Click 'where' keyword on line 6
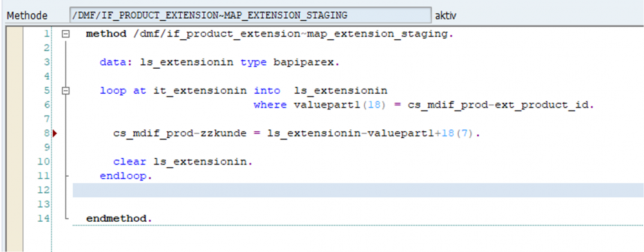This screenshot has height=252, width=644. (x=270, y=105)
